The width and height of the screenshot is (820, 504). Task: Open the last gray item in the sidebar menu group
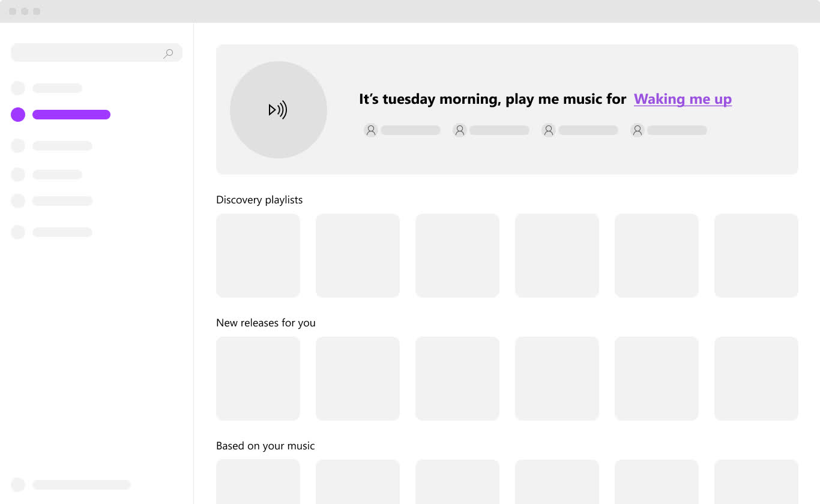(x=52, y=232)
